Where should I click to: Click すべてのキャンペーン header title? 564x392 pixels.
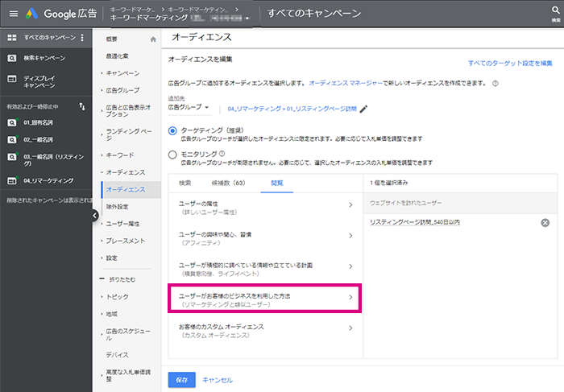pos(314,14)
